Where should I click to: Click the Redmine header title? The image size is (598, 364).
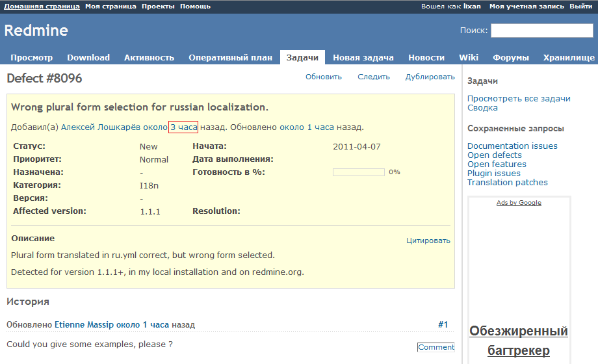point(36,31)
